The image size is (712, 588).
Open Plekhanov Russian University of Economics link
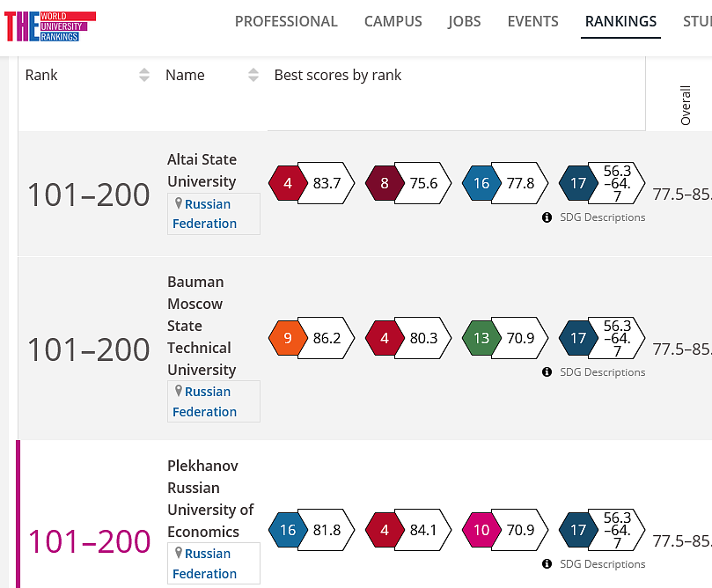click(x=210, y=498)
